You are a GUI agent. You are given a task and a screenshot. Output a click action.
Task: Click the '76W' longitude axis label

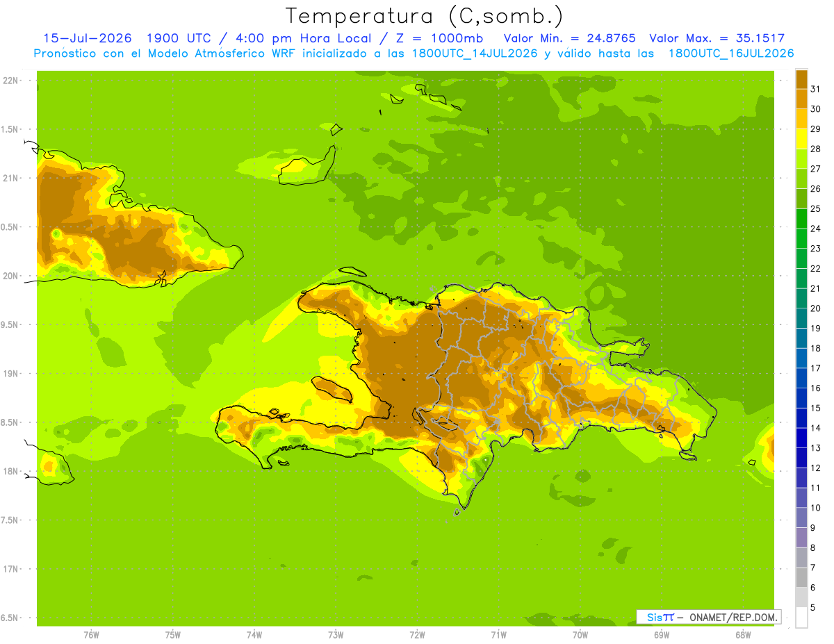(x=91, y=635)
